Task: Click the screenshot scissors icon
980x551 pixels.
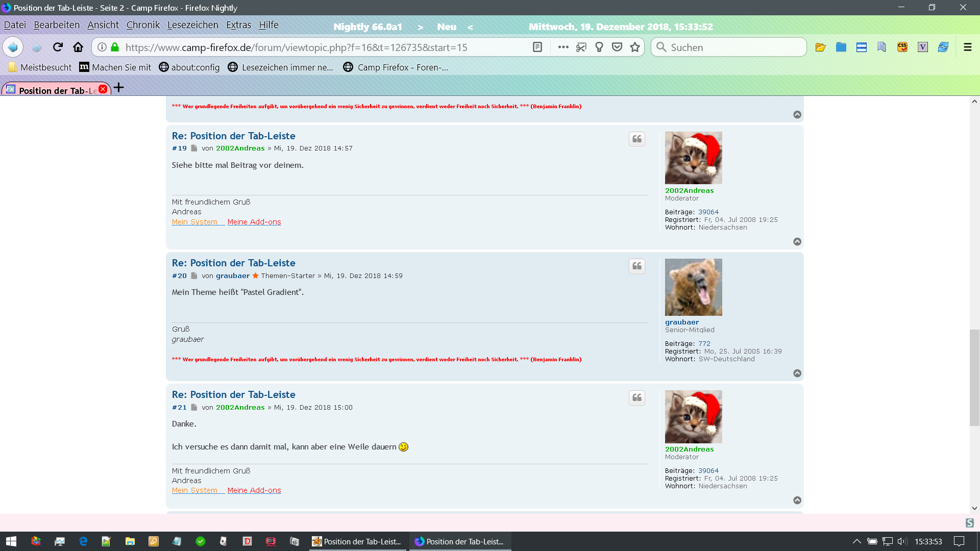Action: click(581, 47)
